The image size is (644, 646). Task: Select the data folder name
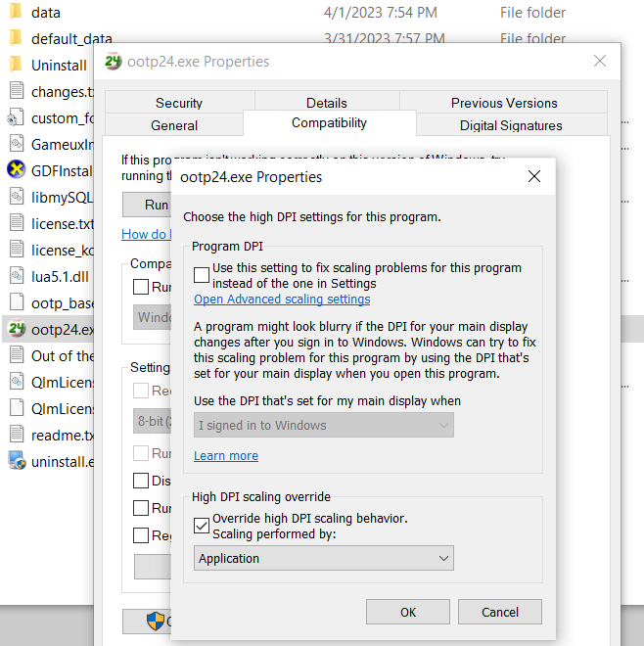pyautogui.click(x=46, y=13)
